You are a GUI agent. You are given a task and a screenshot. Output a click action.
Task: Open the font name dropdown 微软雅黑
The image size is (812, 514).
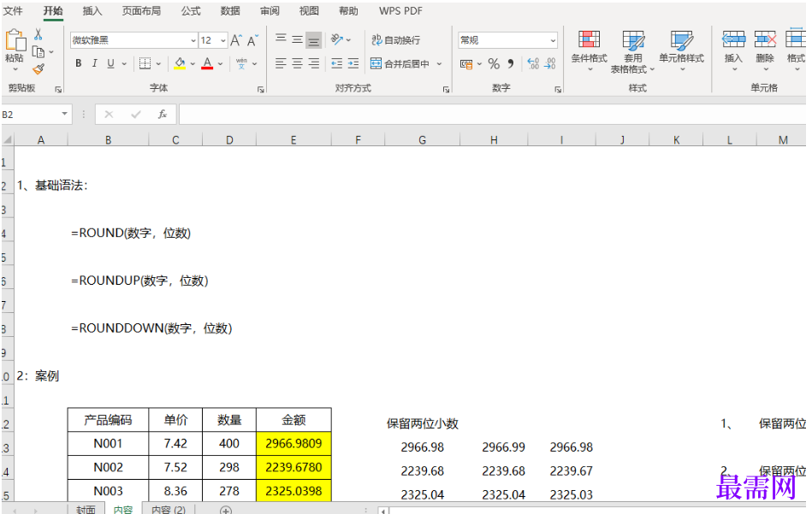[x=193, y=40]
